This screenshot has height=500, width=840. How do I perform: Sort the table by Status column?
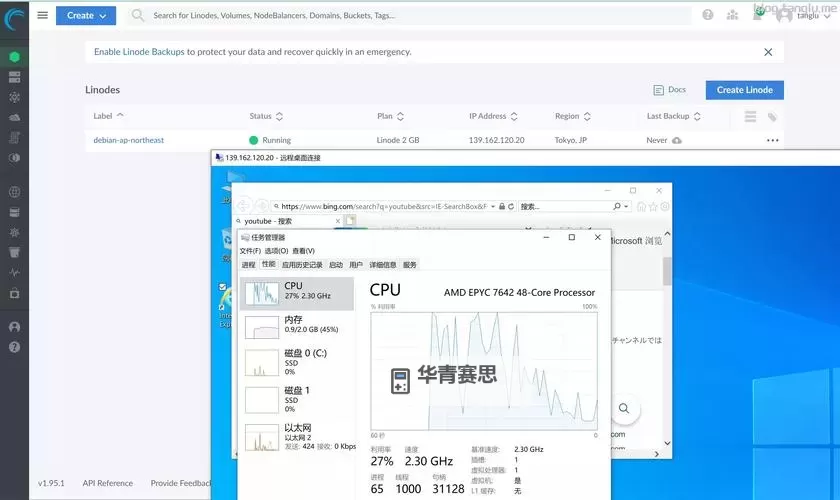click(266, 116)
